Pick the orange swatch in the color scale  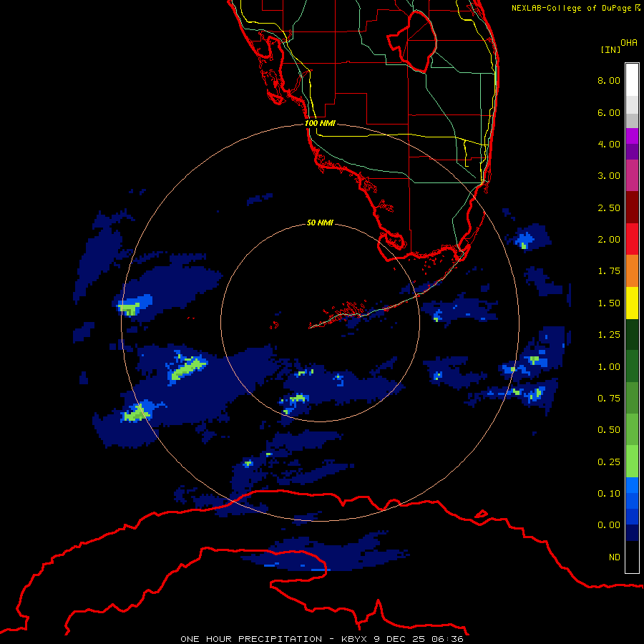pyautogui.click(x=632, y=270)
